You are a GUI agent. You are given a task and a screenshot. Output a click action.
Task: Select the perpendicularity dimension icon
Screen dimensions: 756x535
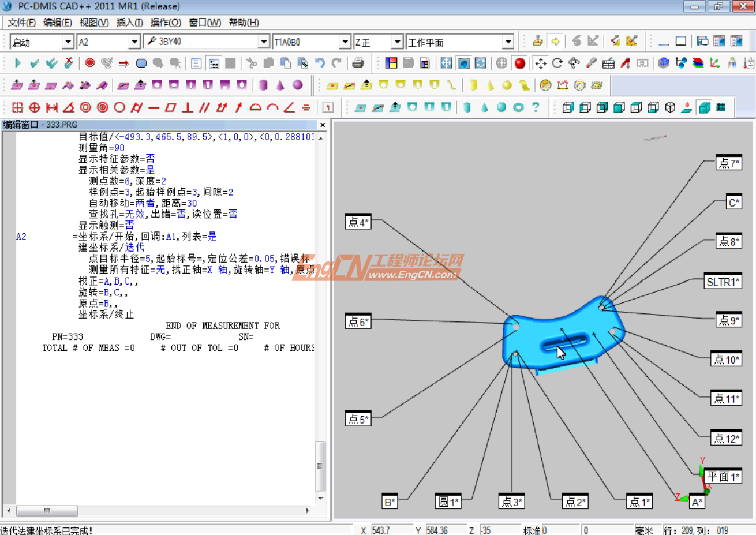point(188,107)
